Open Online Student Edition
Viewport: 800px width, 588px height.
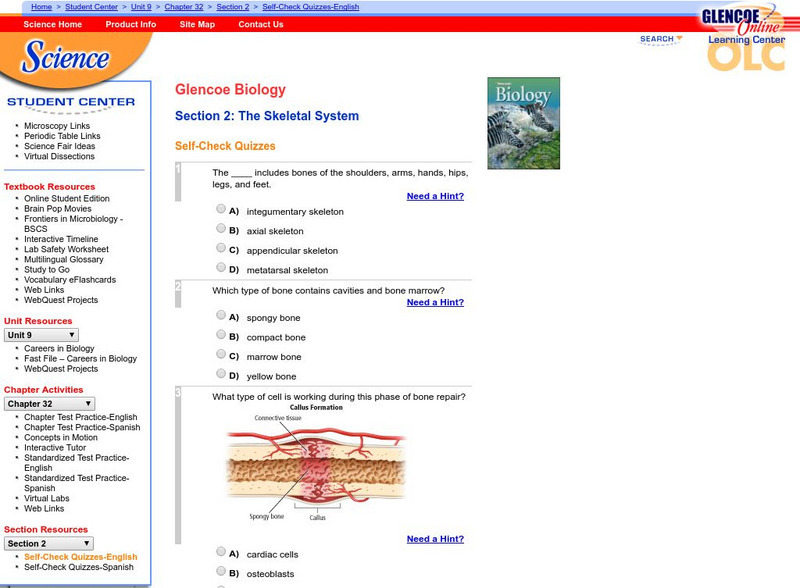tap(67, 198)
